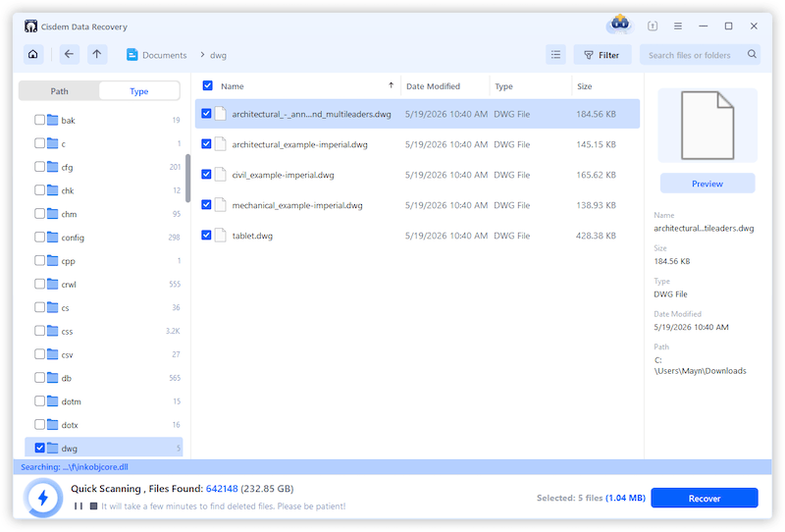Open the chm folder in tree

(x=69, y=214)
